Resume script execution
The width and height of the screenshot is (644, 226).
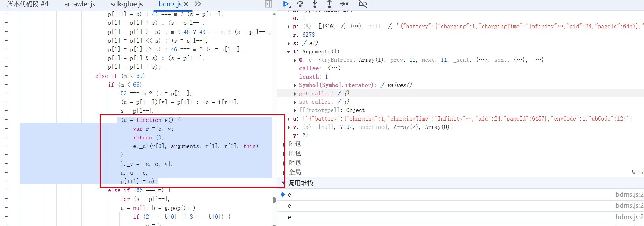[286, 4]
